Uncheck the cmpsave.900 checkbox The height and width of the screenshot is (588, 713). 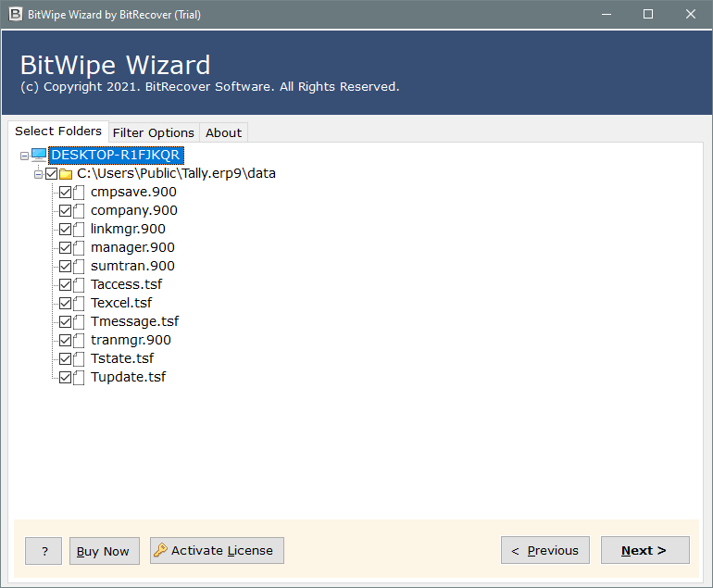point(65,193)
